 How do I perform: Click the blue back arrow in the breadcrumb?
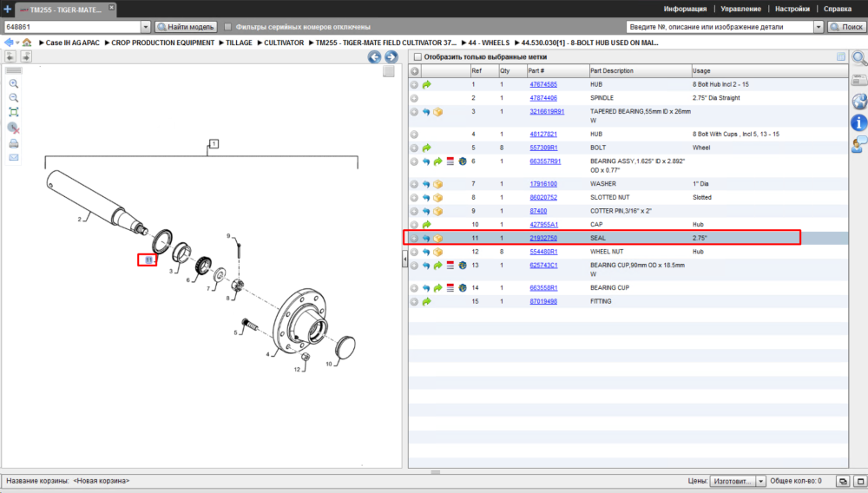pyautogui.click(x=9, y=43)
